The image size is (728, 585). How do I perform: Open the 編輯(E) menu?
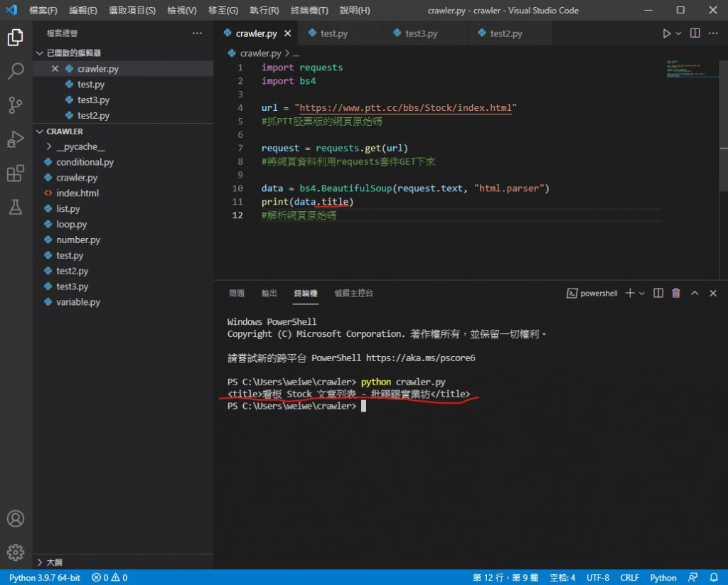[x=83, y=10]
